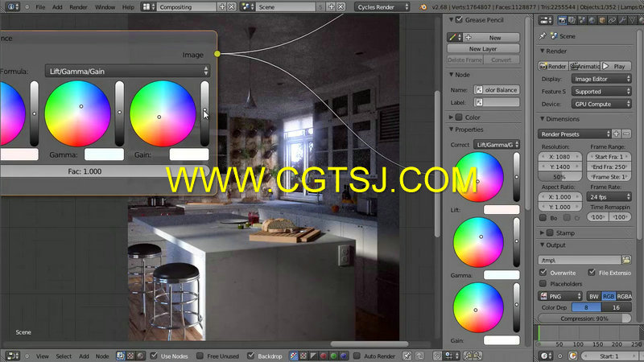The image size is (644, 362).
Task: Toggle the Use Nodes checkbox
Action: (x=154, y=356)
